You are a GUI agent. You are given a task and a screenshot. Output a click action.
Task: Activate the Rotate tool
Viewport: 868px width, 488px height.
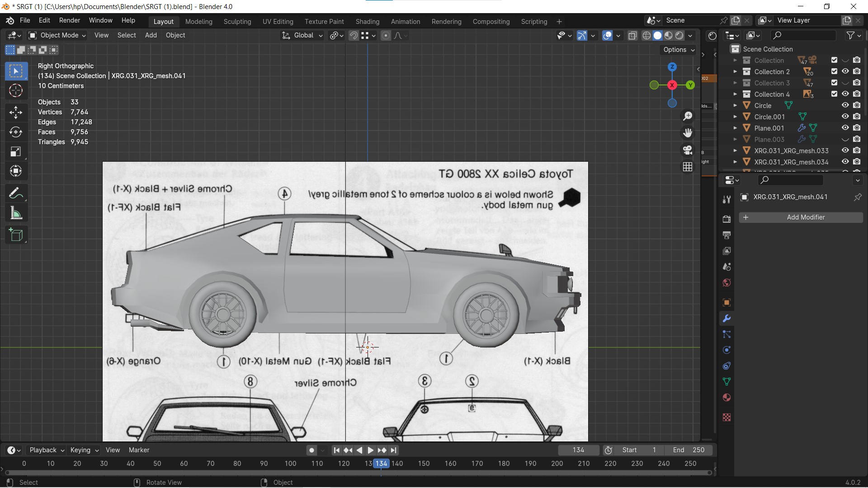pos(16,132)
